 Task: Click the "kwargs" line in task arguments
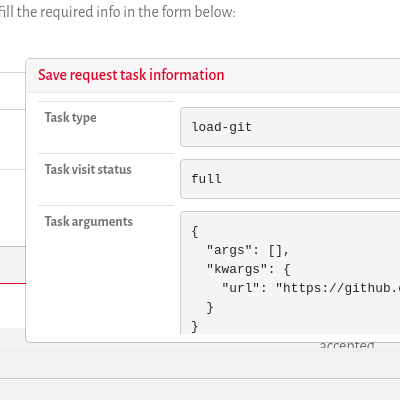[x=249, y=269]
